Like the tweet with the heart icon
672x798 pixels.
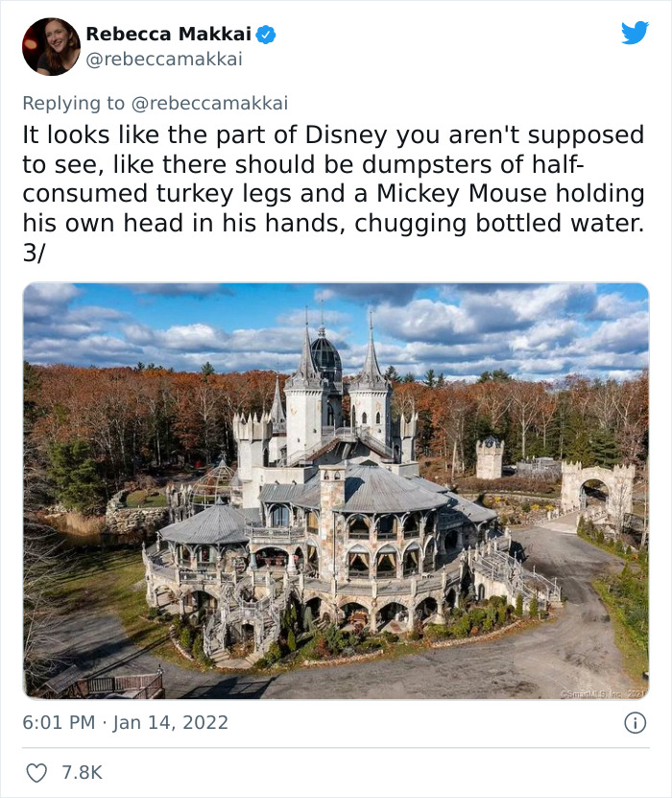pyautogui.click(x=36, y=773)
